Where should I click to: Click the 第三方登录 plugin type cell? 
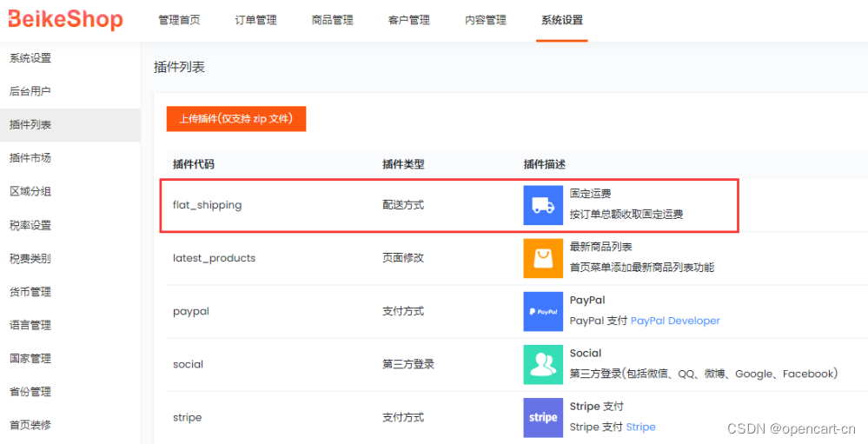click(408, 364)
